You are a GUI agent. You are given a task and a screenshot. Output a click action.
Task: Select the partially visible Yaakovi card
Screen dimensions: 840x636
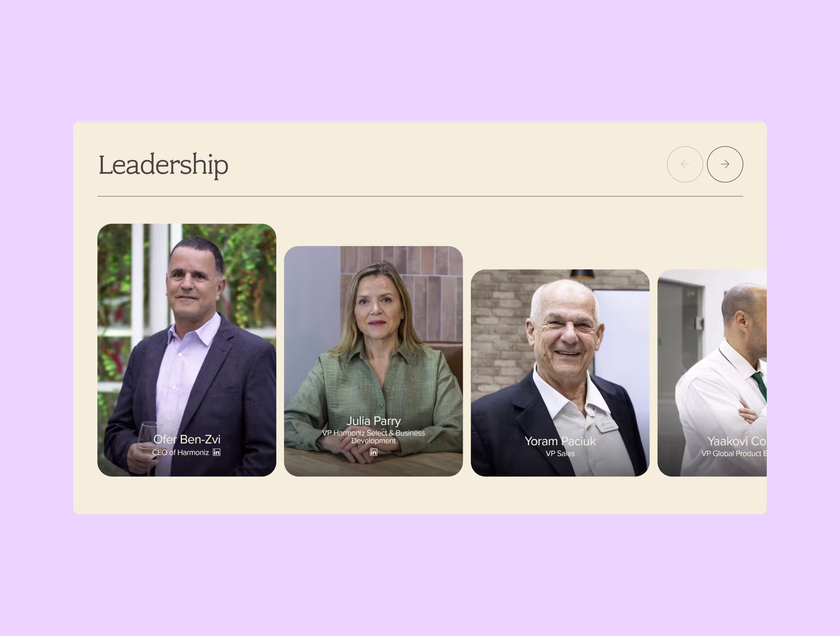click(x=712, y=373)
